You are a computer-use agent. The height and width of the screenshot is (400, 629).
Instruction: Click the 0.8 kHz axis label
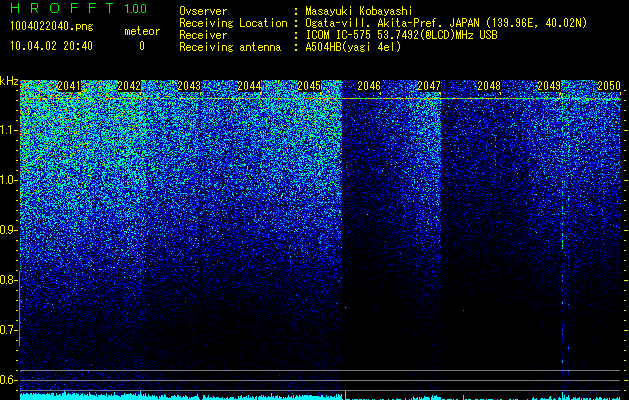coord(8,280)
